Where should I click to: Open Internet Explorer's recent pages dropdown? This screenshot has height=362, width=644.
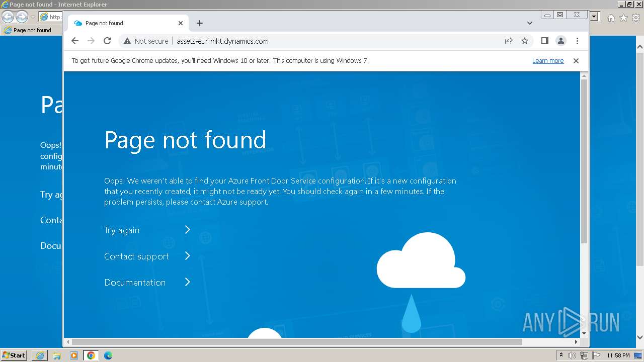(33, 17)
